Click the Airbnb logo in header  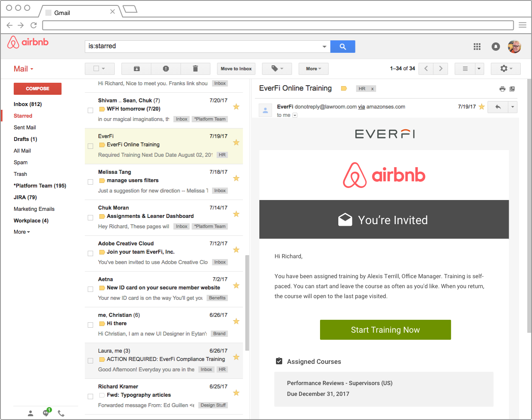28,42
